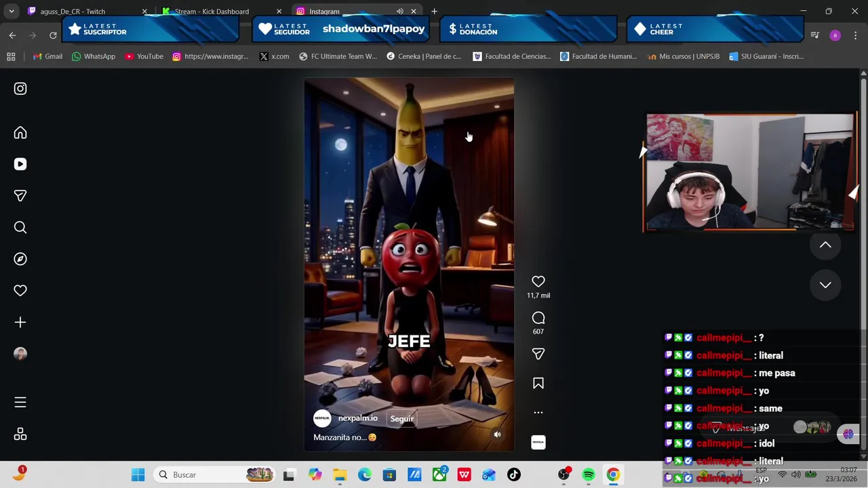The width and height of the screenshot is (868, 488).
Task: Open the tab search dropdown arrow
Action: (x=12, y=12)
